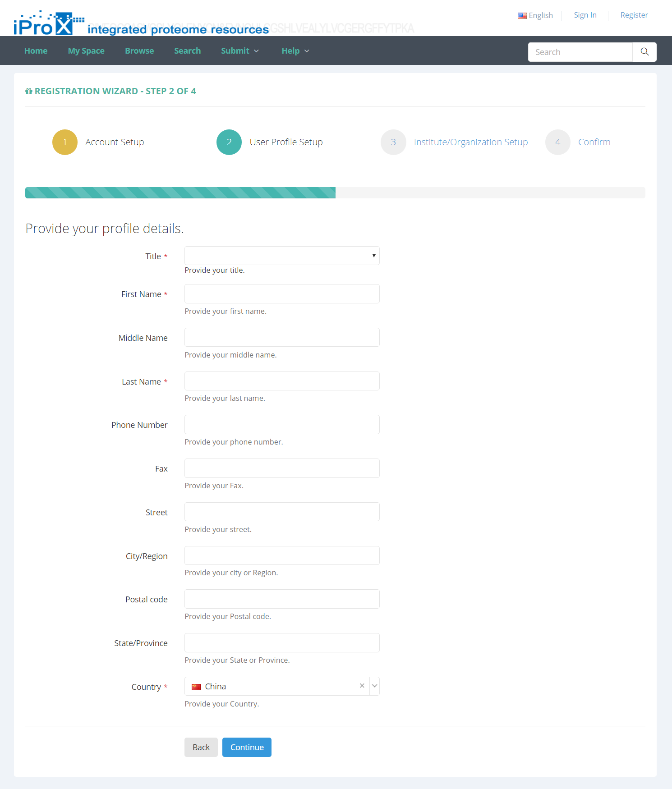Viewport: 672px width, 789px height.
Task: Click the China flag icon in Country field
Action: tap(196, 687)
